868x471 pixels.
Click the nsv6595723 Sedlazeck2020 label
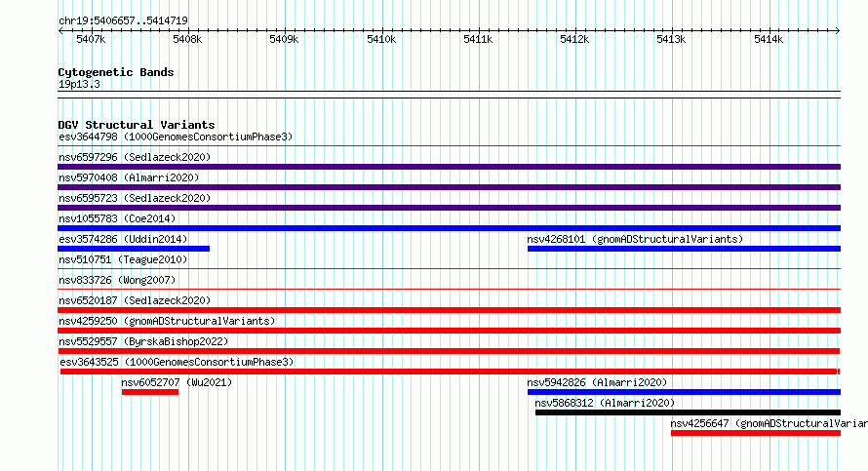point(135,198)
